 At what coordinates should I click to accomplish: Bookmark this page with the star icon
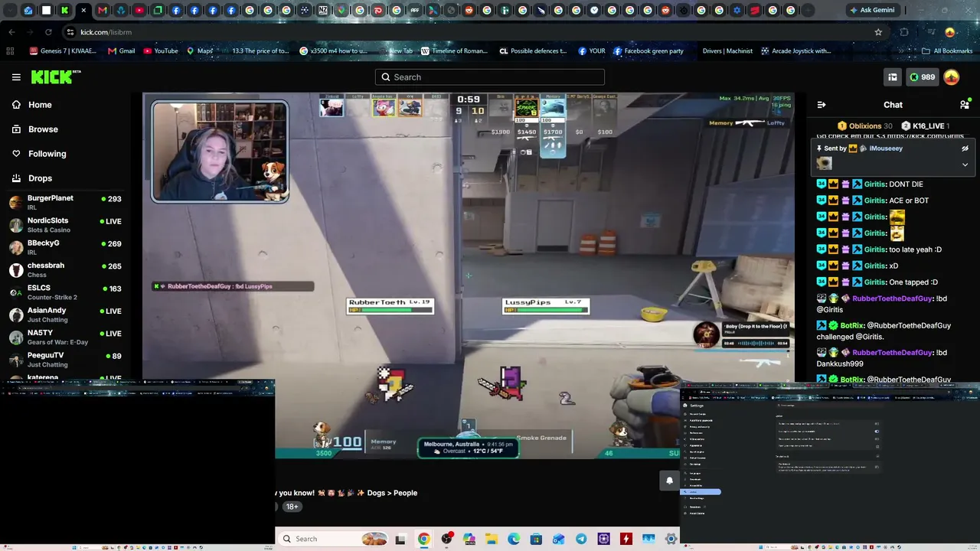pyautogui.click(x=878, y=32)
